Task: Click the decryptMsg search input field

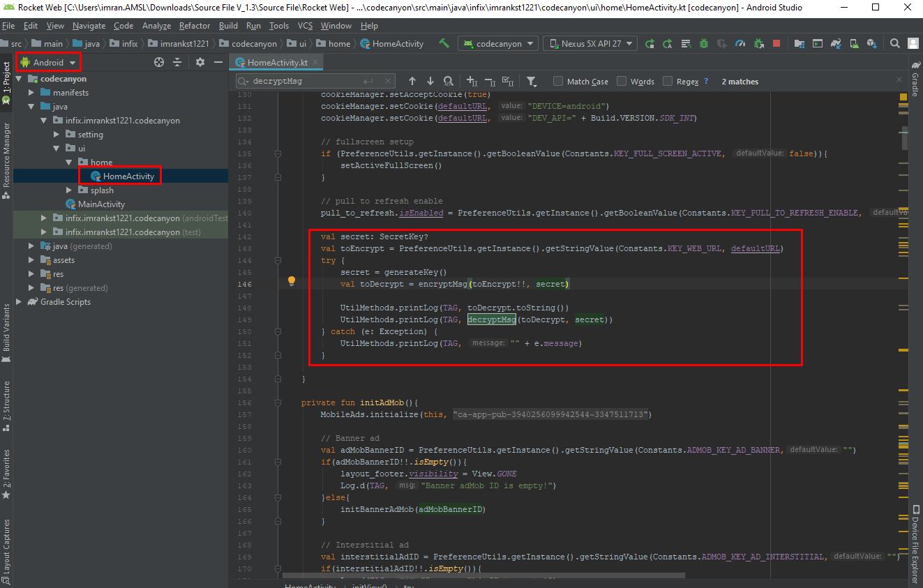Action: 307,81
